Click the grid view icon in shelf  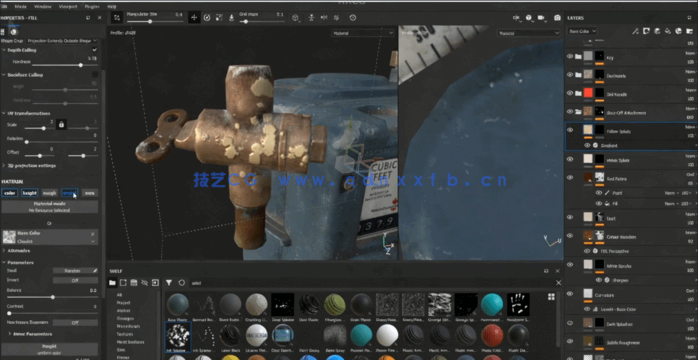[x=552, y=297]
